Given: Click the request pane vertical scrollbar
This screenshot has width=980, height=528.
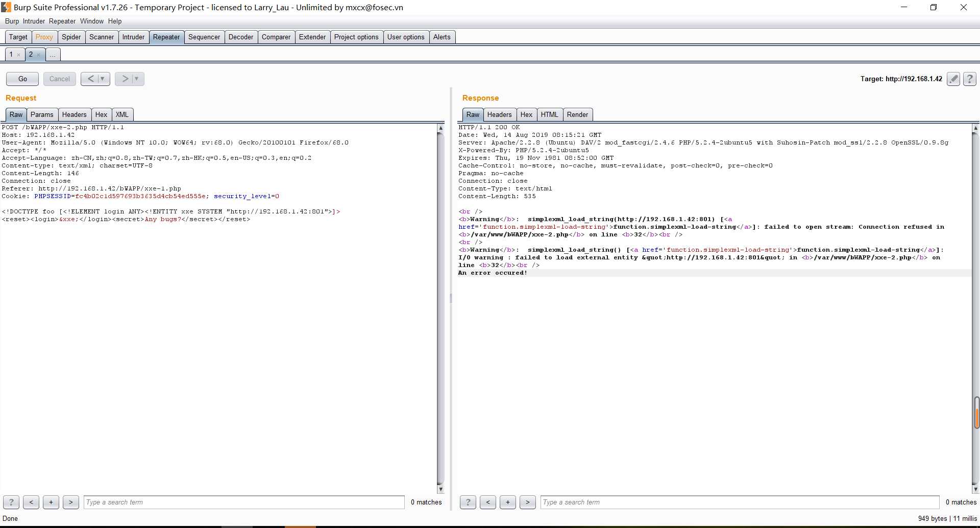Looking at the screenshot, I should (440, 308).
